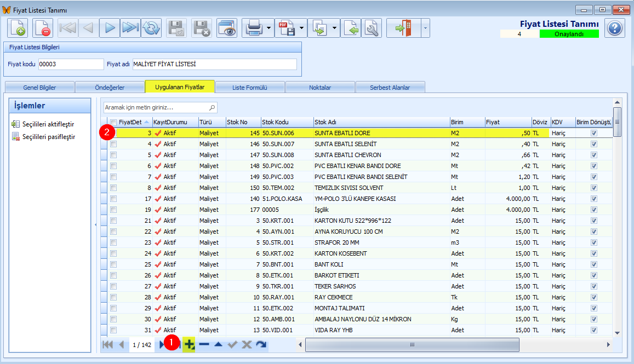The image size is (634, 364).
Task: Remove grid row with minus icon
Action: (x=204, y=345)
